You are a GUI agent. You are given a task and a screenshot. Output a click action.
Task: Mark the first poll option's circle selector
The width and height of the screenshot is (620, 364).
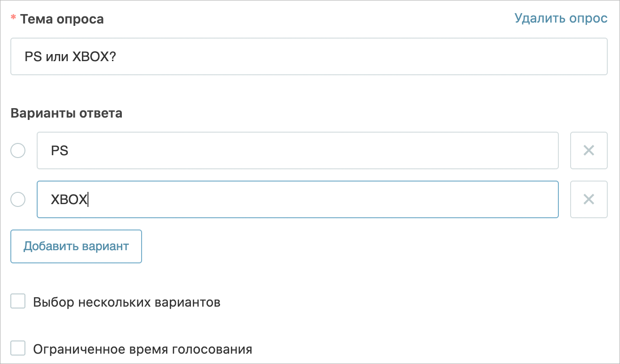pyautogui.click(x=17, y=150)
